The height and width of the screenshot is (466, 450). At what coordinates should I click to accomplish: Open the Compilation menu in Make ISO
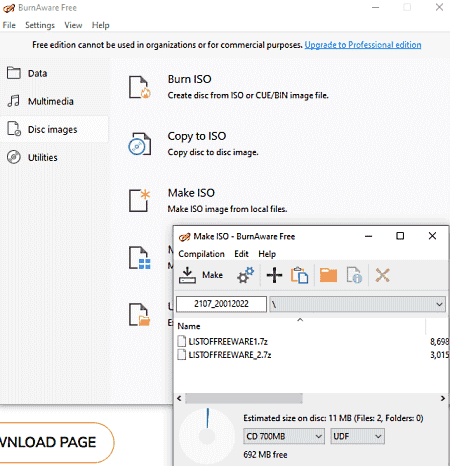[201, 254]
